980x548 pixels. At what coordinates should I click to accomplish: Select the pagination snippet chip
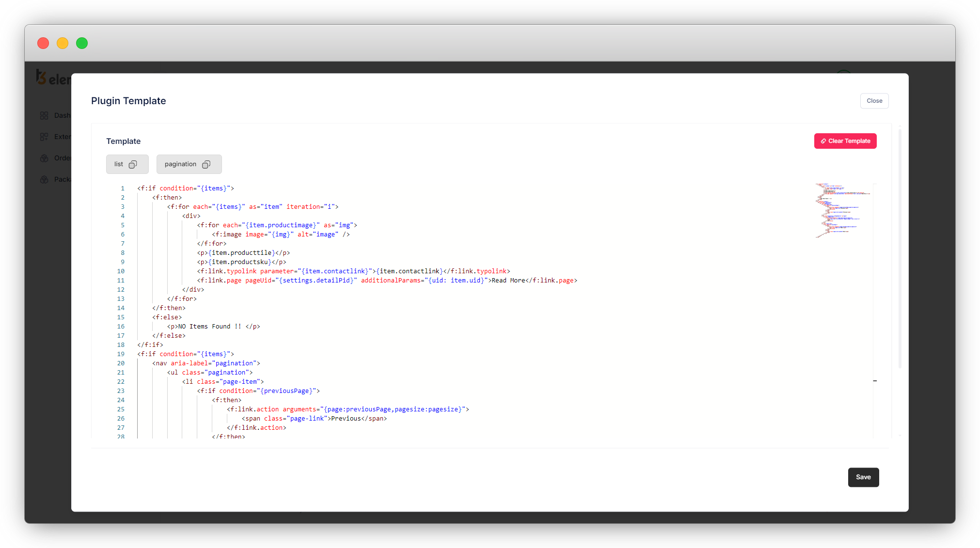pos(180,164)
